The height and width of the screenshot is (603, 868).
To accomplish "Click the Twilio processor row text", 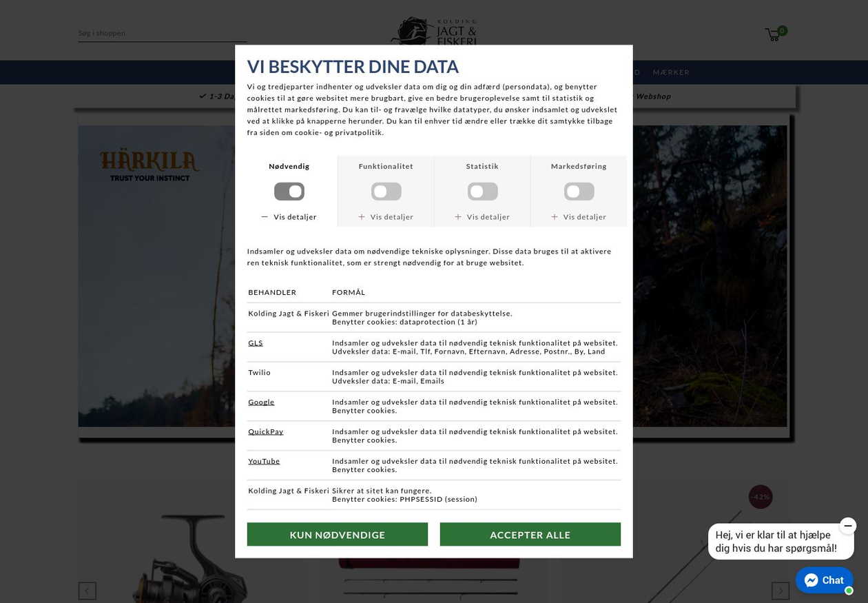I will [x=260, y=373].
